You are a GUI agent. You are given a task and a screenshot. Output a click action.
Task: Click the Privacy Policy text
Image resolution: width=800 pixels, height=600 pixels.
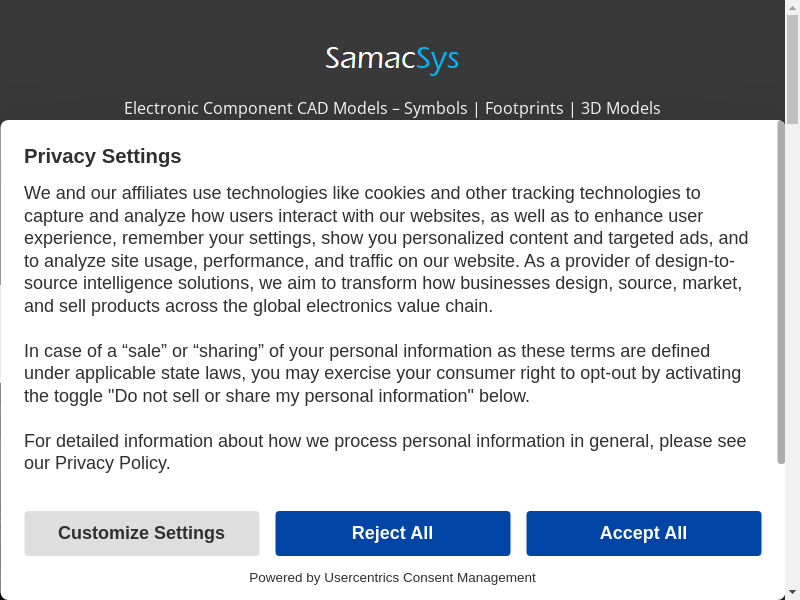pos(112,463)
